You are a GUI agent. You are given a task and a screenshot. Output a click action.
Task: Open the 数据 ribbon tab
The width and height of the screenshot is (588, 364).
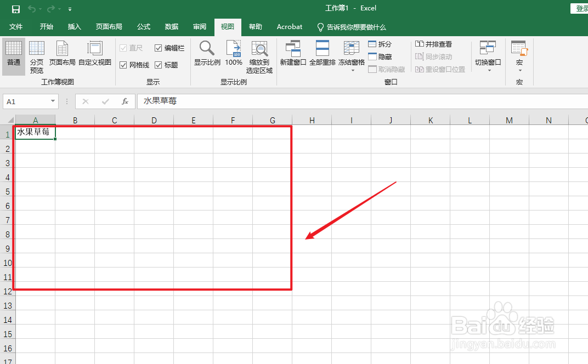171,26
